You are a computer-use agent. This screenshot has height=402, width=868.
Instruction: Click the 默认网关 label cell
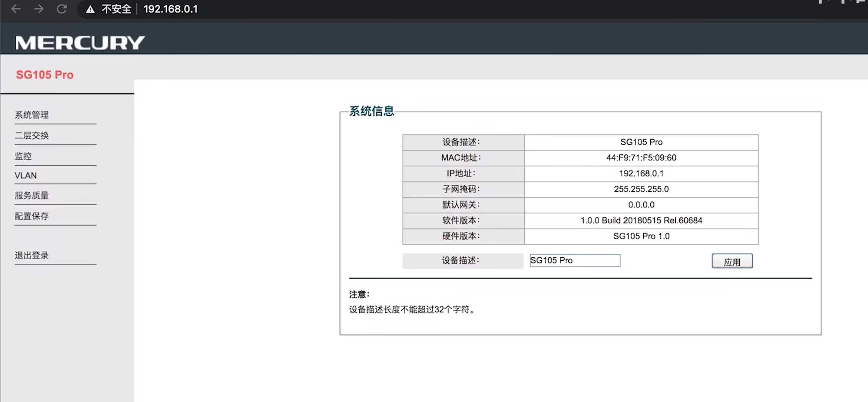(x=463, y=205)
